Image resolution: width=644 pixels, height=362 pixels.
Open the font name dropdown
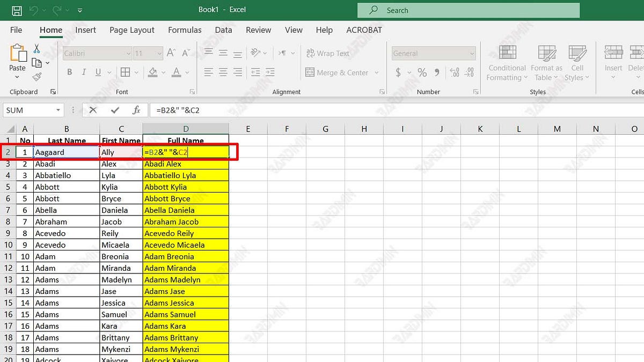point(128,53)
